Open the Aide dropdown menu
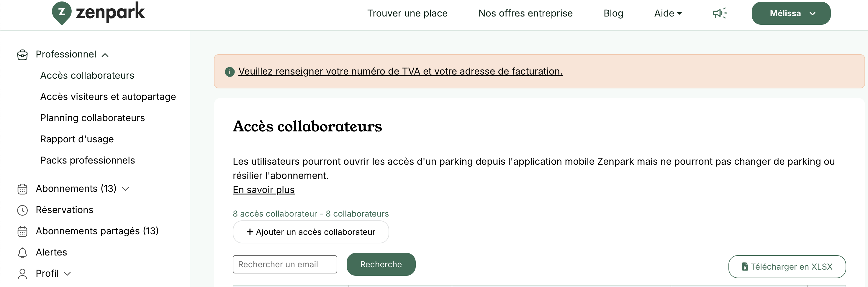 click(668, 14)
